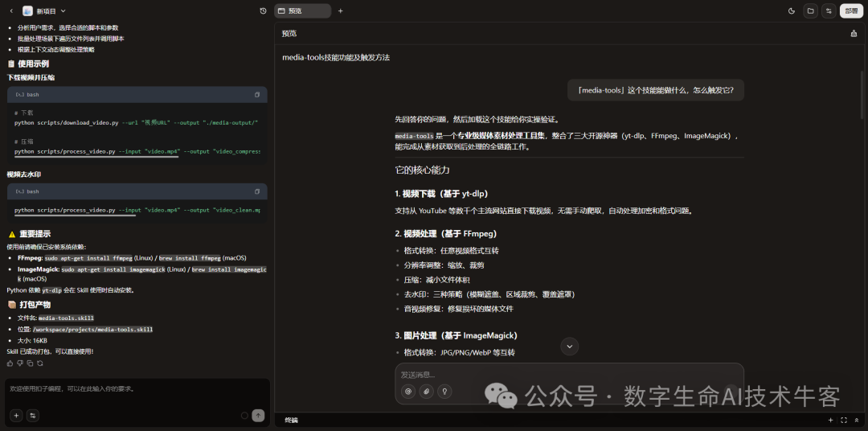Toggle the lightbulb thinking icon
868x431 pixels.
pos(444,391)
